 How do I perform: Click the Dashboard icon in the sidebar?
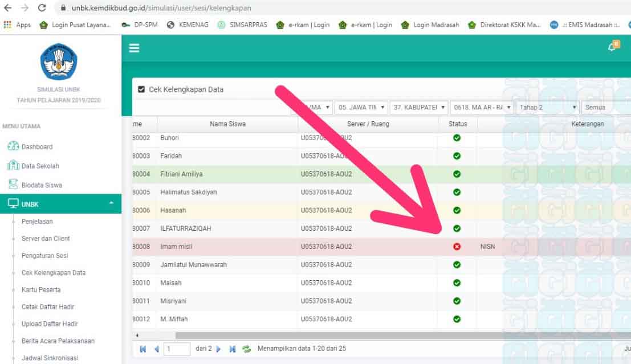coord(15,146)
